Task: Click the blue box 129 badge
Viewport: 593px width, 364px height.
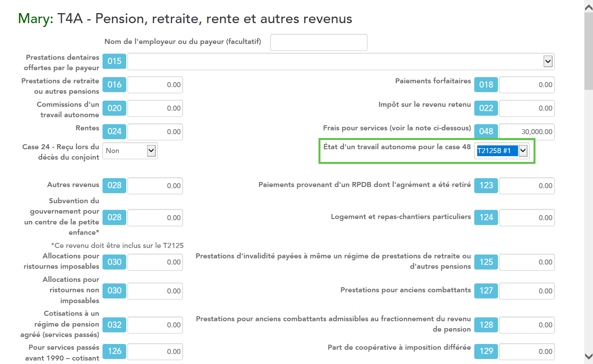Action: [x=486, y=351]
